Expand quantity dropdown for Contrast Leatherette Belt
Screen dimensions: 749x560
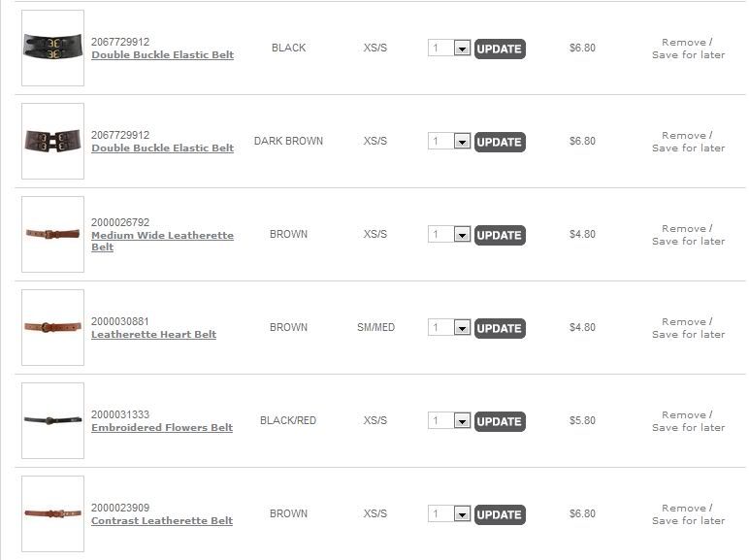pos(462,514)
